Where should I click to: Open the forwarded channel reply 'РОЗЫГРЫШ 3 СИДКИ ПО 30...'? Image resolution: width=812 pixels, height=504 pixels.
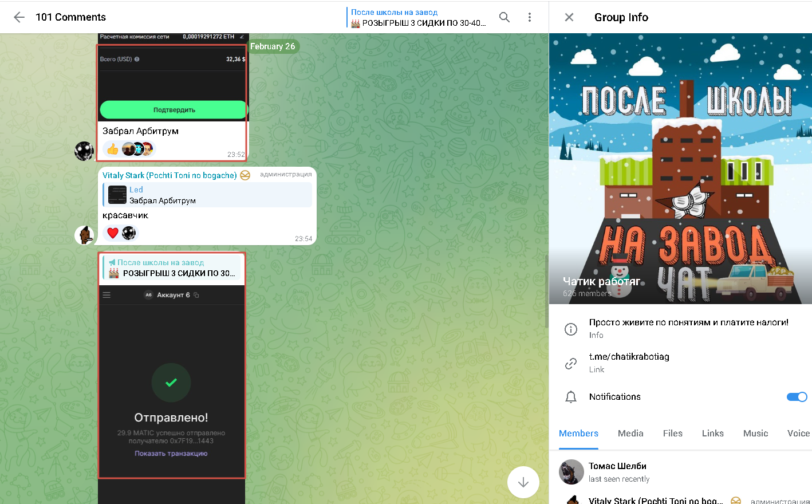click(x=172, y=268)
